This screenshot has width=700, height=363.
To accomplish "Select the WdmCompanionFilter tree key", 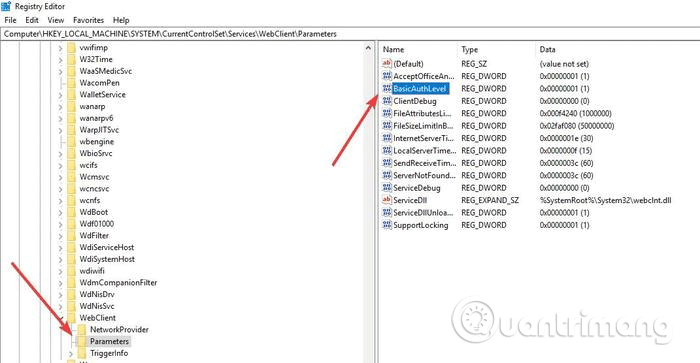I will 118,283.
